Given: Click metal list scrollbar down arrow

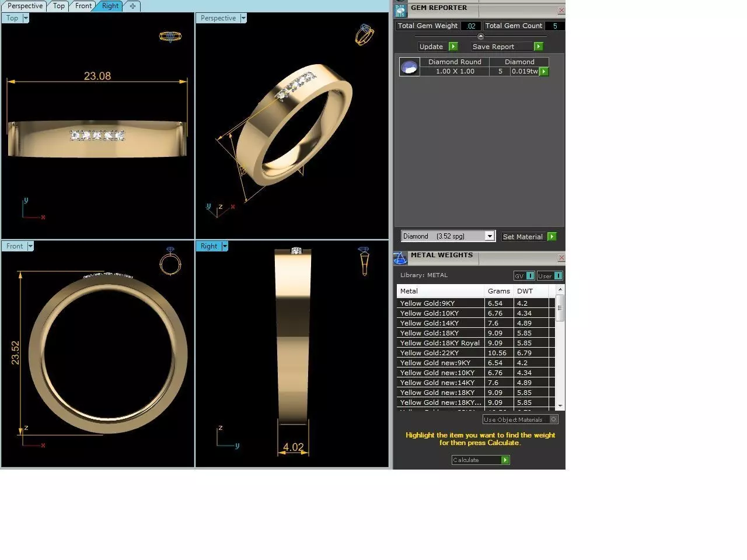Looking at the screenshot, I should (x=560, y=405).
